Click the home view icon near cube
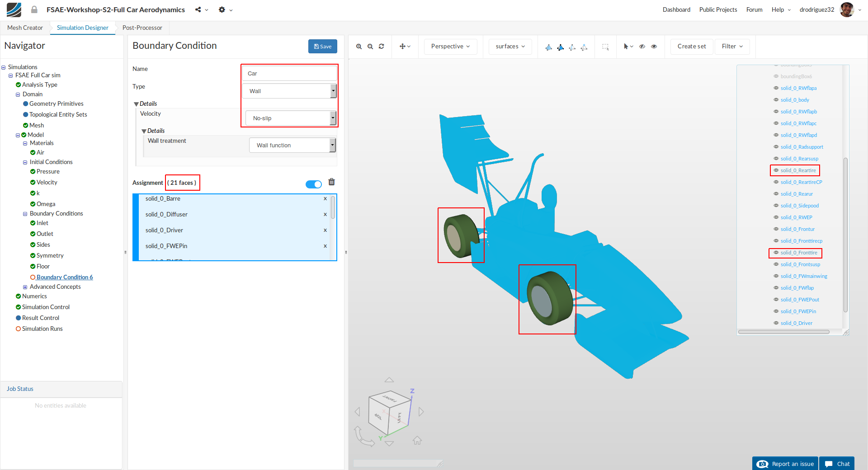 click(417, 440)
